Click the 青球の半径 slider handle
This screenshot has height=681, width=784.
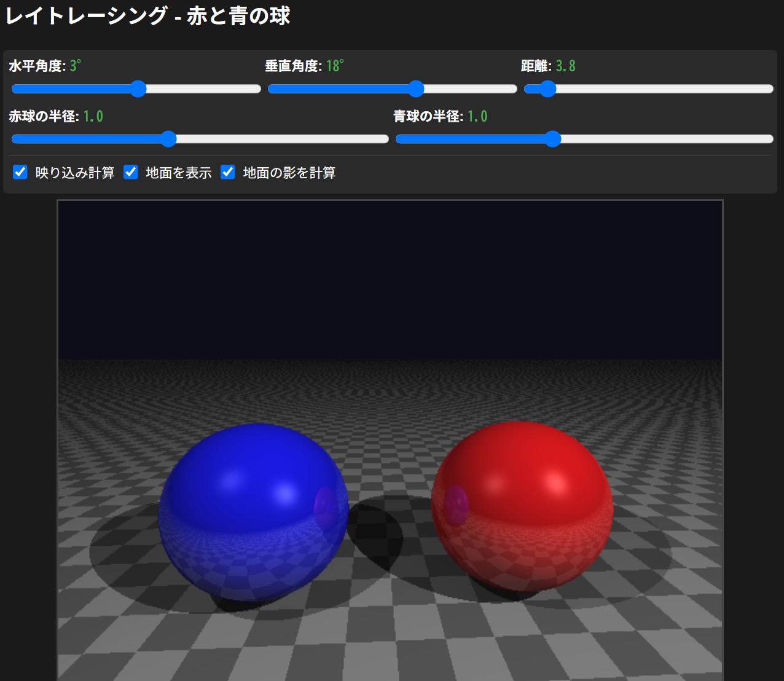pyautogui.click(x=552, y=139)
